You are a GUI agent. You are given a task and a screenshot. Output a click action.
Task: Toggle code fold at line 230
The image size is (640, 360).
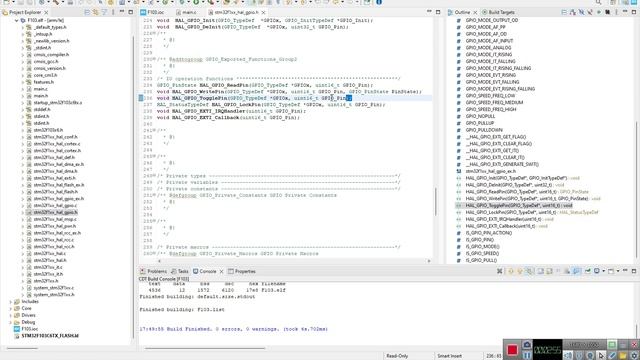153,60
